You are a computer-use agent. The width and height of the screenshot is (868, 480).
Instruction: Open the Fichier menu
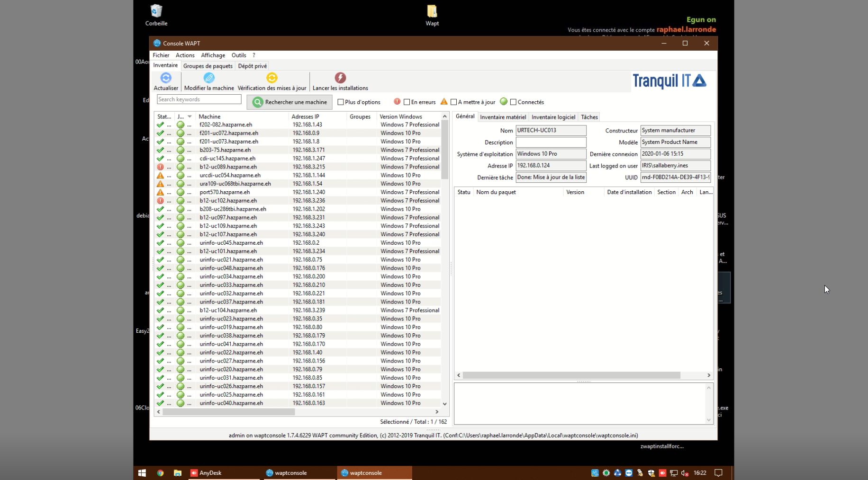pyautogui.click(x=161, y=55)
